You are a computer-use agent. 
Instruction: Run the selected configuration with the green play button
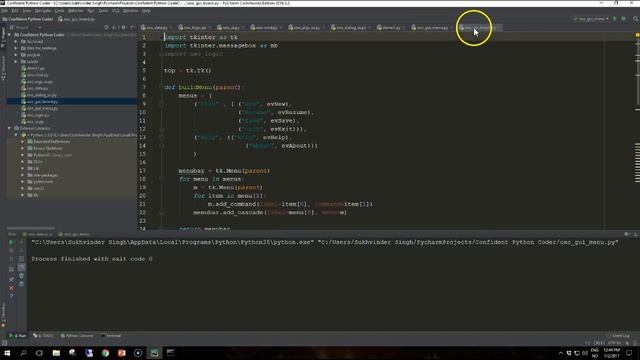click(615, 19)
